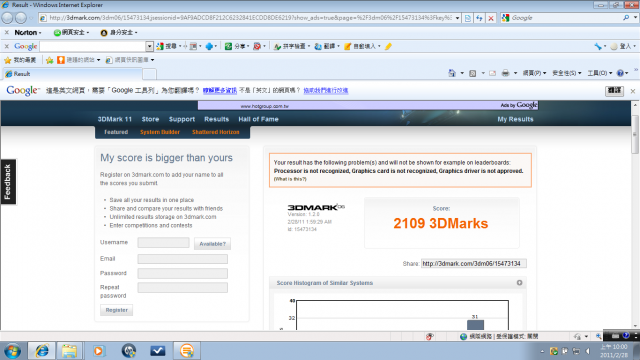Click the Available? username check button
The width and height of the screenshot is (640, 360).
pos(212,244)
